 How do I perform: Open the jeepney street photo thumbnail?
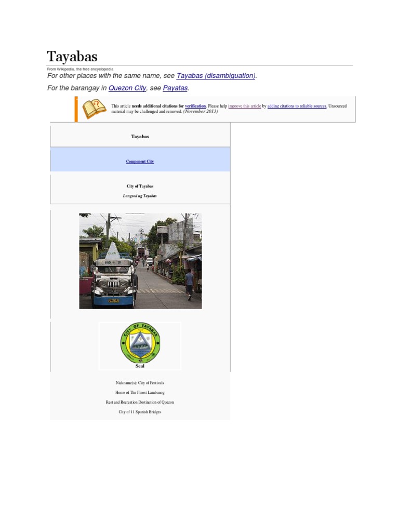tap(140, 261)
